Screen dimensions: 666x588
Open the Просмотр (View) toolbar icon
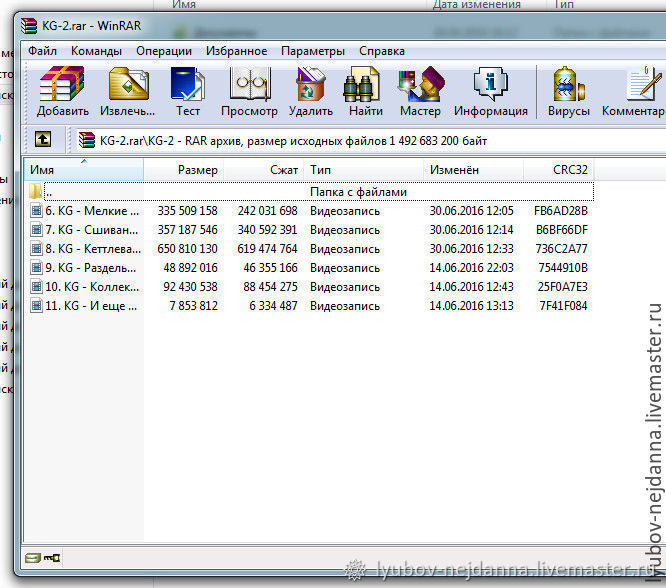click(x=249, y=84)
